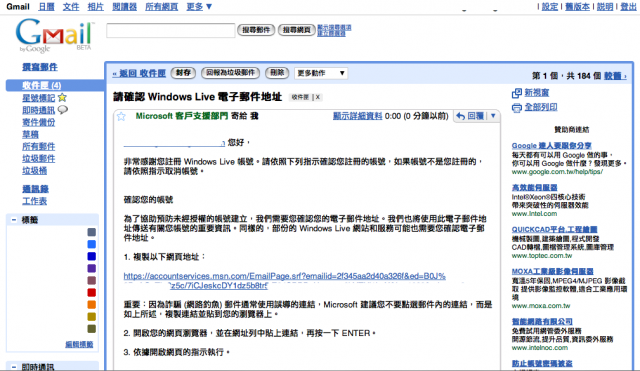Viewport: 640px width, 371px height.
Task: Collapse the 即時通訊 panel at bottom
Action: 14,367
